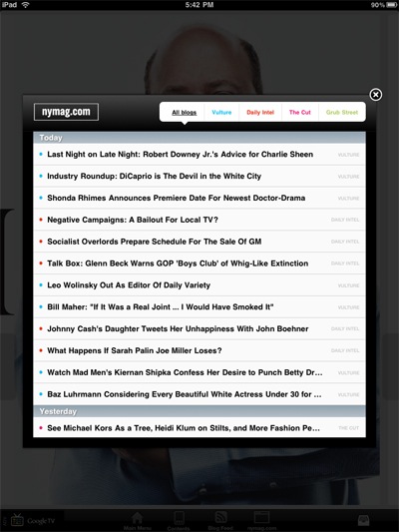Click the DAILY INTEL tag on Negative Campaigns row
Image resolution: width=399 pixels, height=532 pixels.
(x=345, y=220)
